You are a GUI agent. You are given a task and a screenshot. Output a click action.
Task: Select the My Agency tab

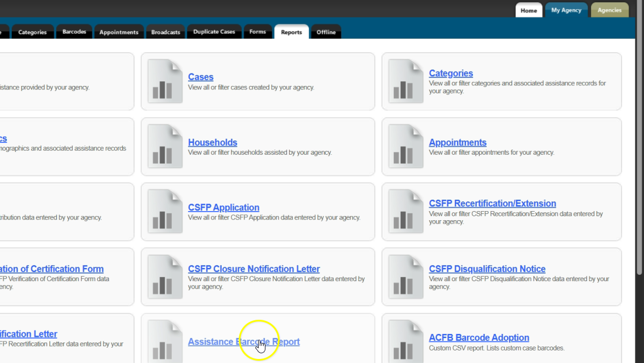[x=566, y=10]
